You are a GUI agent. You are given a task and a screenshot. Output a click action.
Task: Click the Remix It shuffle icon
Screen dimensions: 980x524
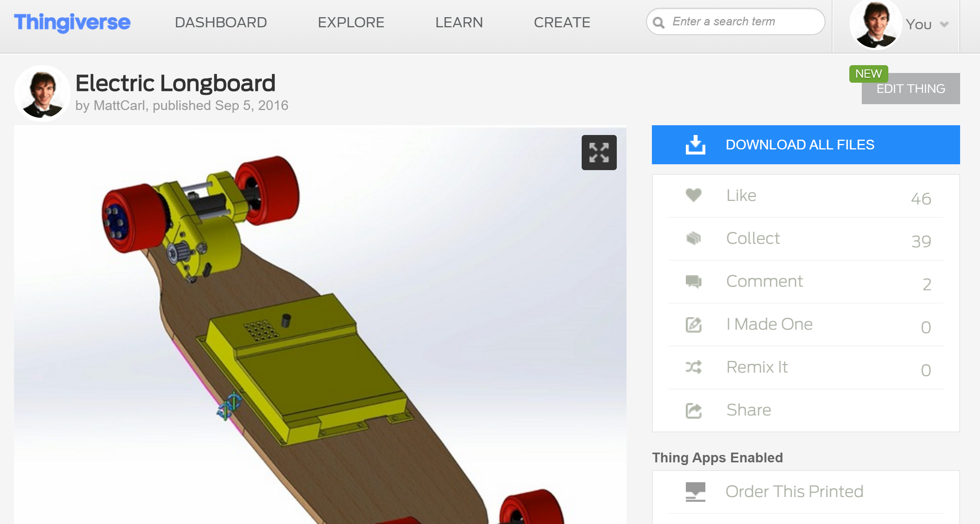pyautogui.click(x=693, y=367)
